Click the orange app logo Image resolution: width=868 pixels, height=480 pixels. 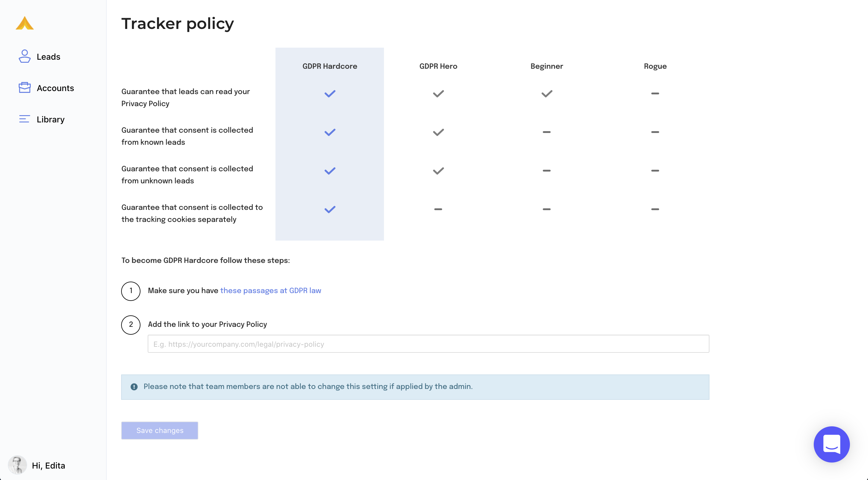[25, 24]
